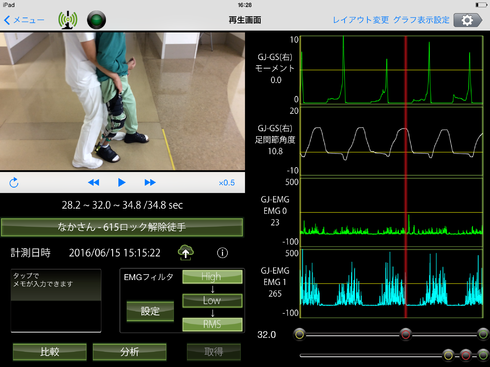Viewport: 490px width, 367px height.
Task: Toggle the High EMG filter
Action: tap(212, 277)
